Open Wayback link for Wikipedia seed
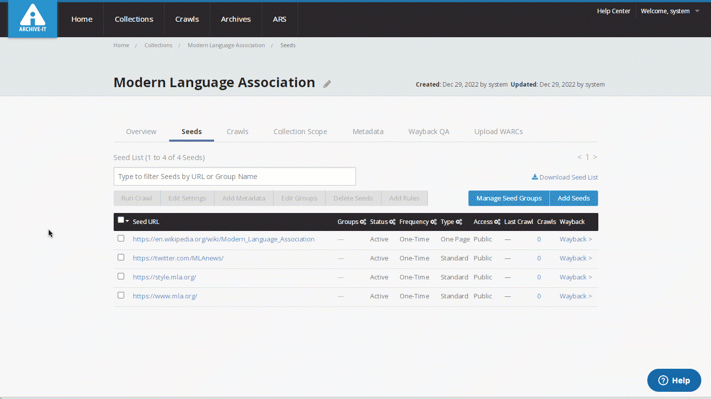Screen dimensions: 711x399 575,239
